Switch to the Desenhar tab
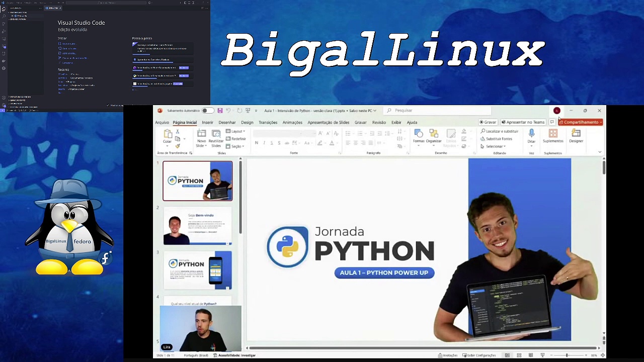Image resolution: width=644 pixels, height=362 pixels. (227, 122)
